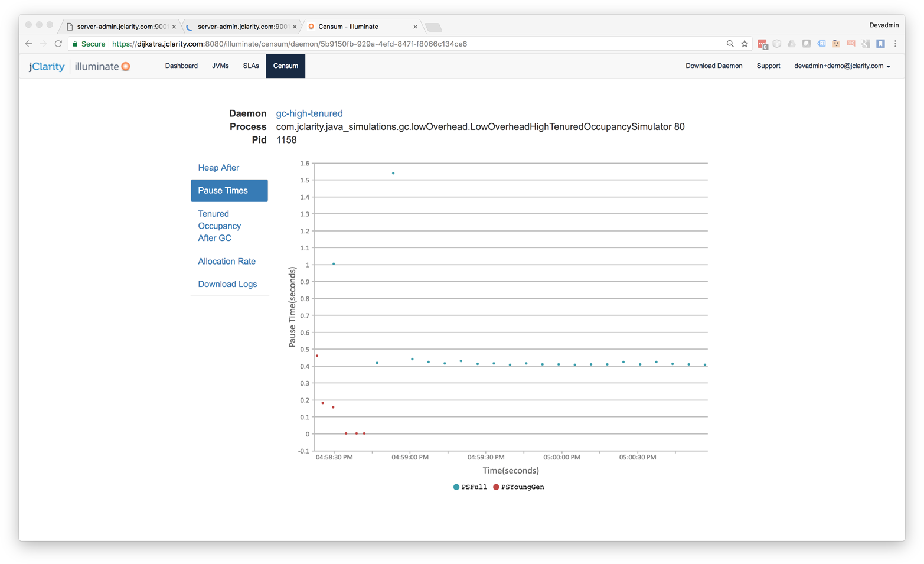Screen dimensions: 924x564
Task: Toggle PSYoungGen series in chart legend
Action: [518, 487]
